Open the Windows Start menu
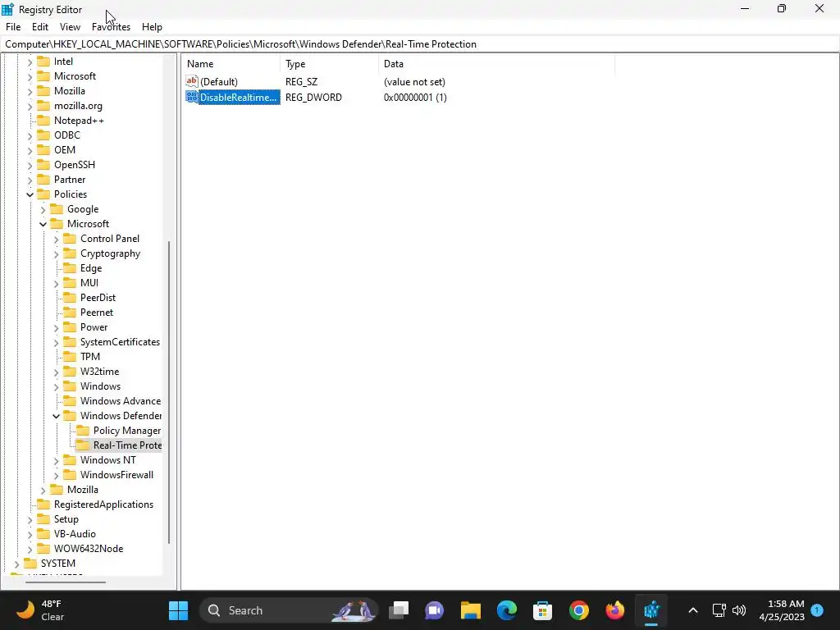 tap(178, 610)
